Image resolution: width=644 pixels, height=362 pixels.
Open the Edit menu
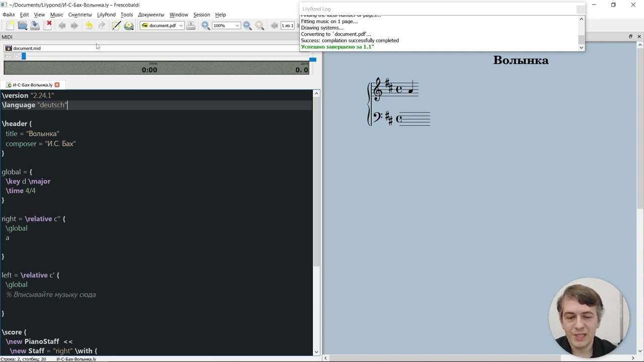[x=24, y=15]
